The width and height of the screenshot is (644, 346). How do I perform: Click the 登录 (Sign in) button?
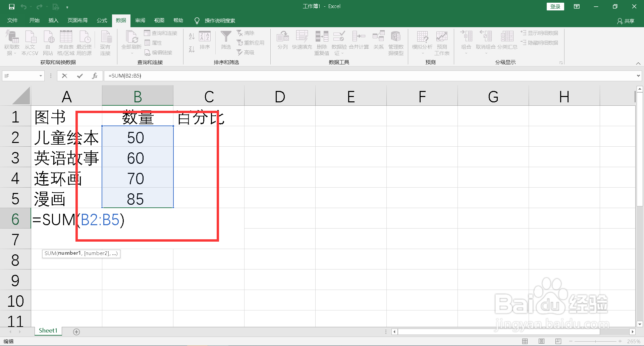(x=555, y=6)
